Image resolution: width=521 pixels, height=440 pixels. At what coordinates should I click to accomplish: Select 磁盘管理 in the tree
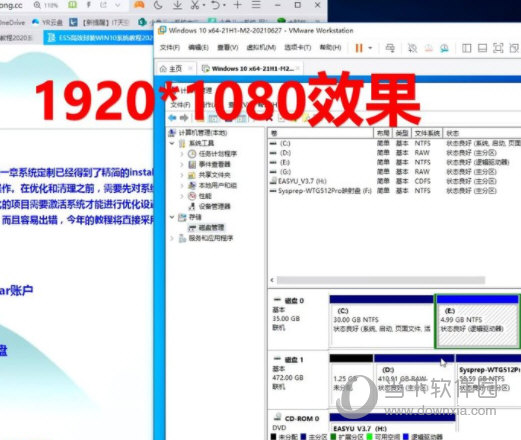(x=211, y=228)
